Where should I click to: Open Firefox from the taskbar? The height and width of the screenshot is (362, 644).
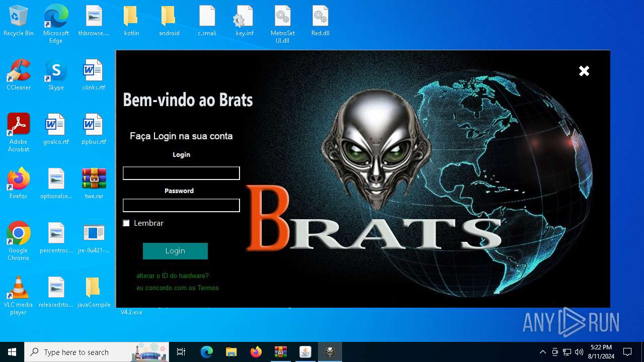(x=256, y=352)
